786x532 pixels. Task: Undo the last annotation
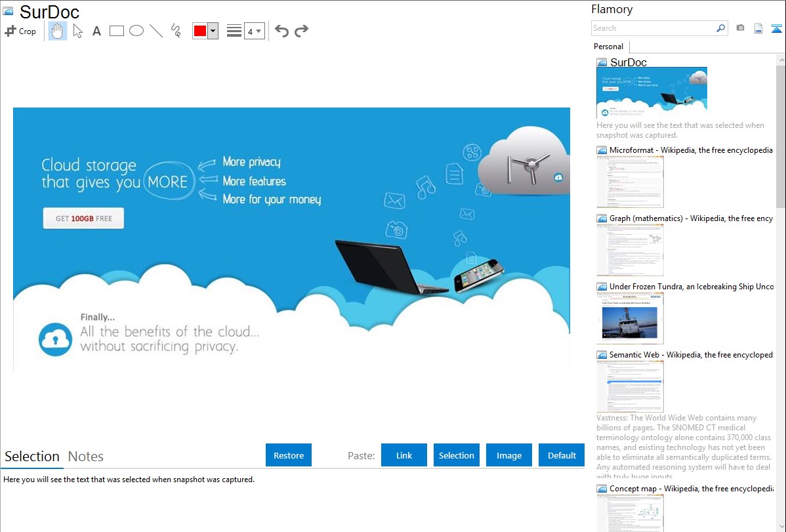[x=281, y=31]
